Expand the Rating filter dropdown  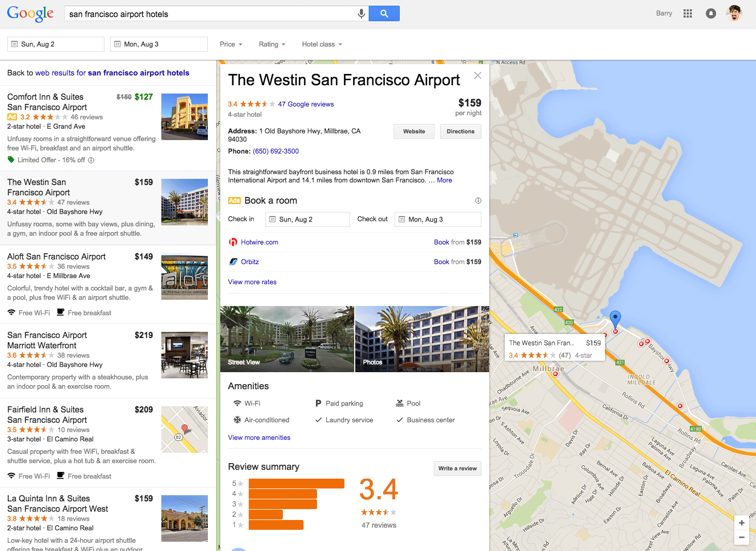[x=271, y=44]
